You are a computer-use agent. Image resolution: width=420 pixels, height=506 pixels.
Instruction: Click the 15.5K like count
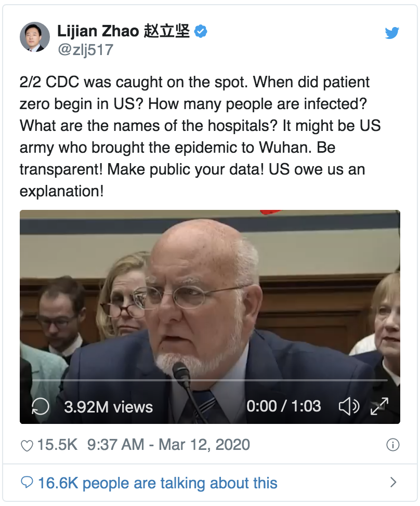(57, 445)
